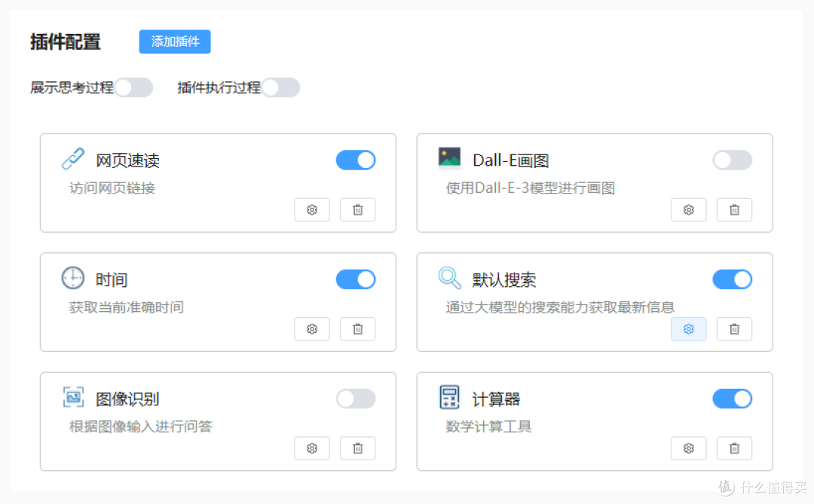Delete the Dall-E画图 plugin via trash icon

(734, 209)
